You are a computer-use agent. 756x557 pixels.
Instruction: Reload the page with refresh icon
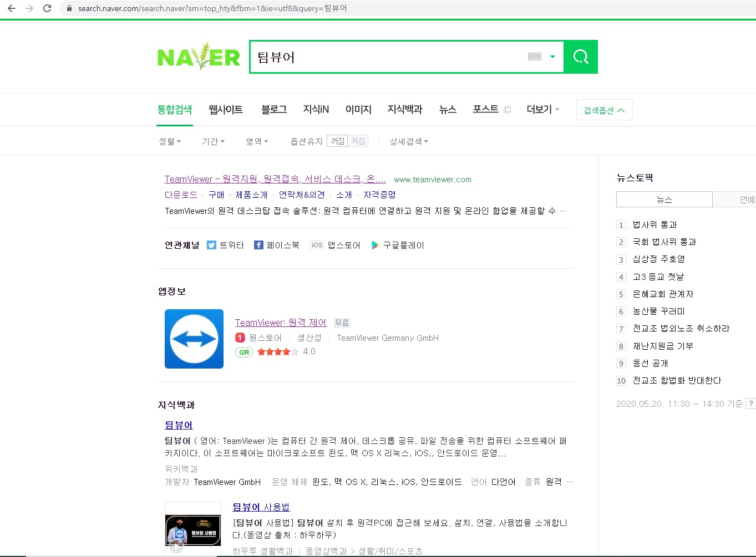tap(47, 8)
